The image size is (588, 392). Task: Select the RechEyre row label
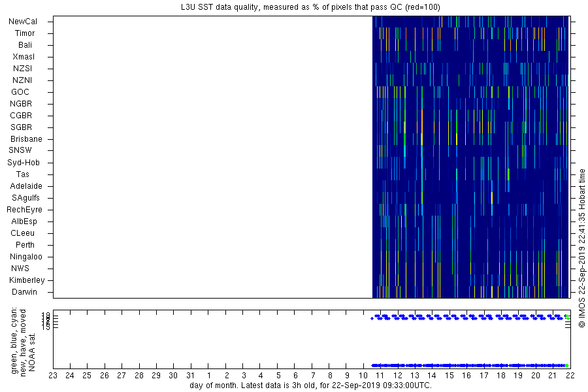[x=24, y=210]
